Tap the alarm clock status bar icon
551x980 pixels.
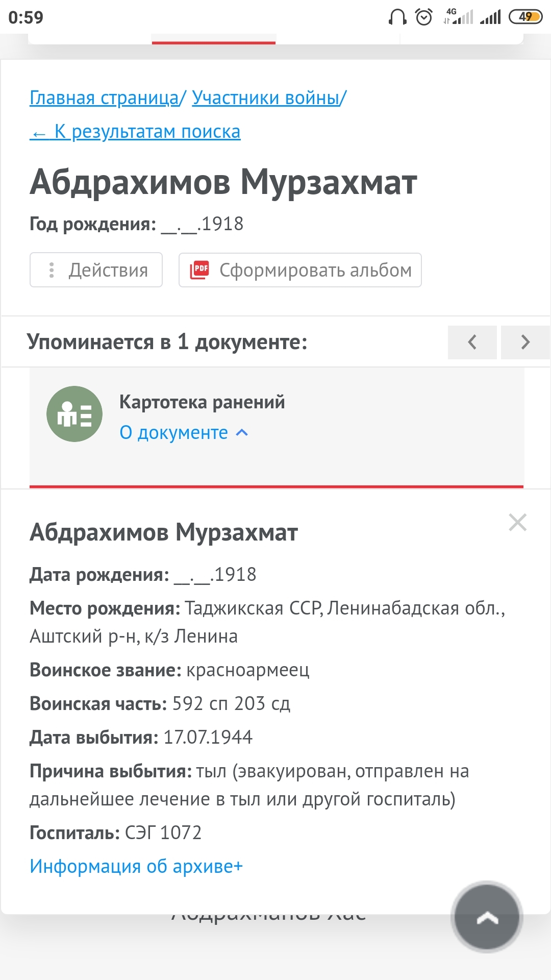tap(424, 17)
